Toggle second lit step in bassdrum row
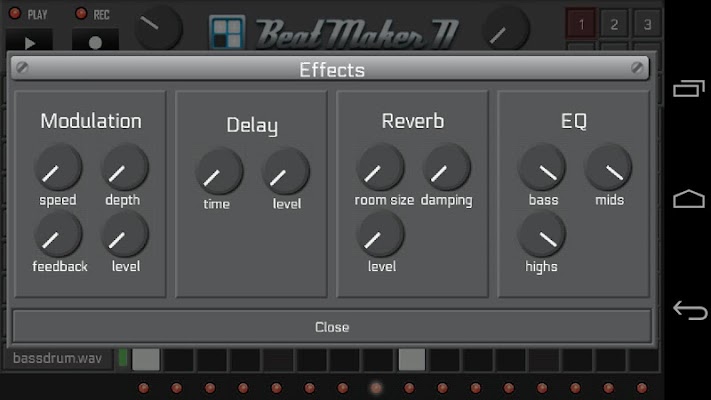 click(412, 360)
